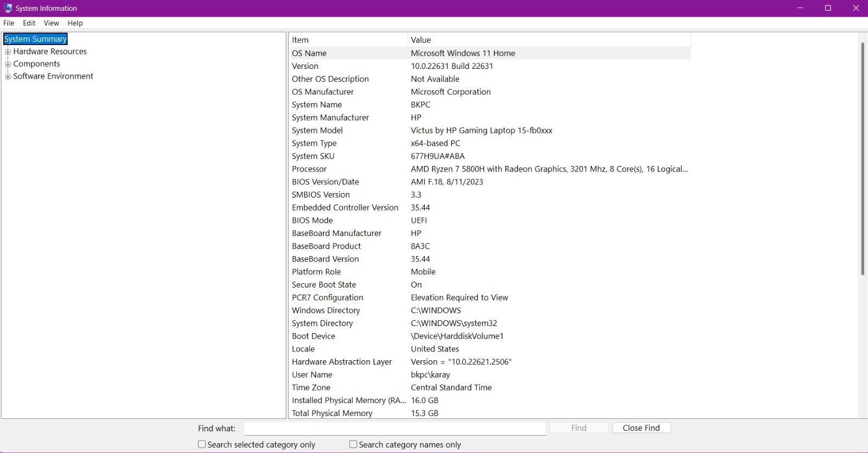Image resolution: width=868 pixels, height=453 pixels.
Task: Click the Central Standard Time value
Action: click(451, 388)
